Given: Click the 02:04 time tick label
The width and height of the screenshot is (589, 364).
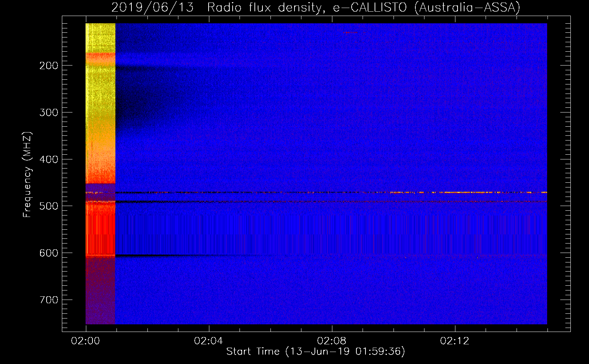Looking at the screenshot, I should click(x=209, y=341).
